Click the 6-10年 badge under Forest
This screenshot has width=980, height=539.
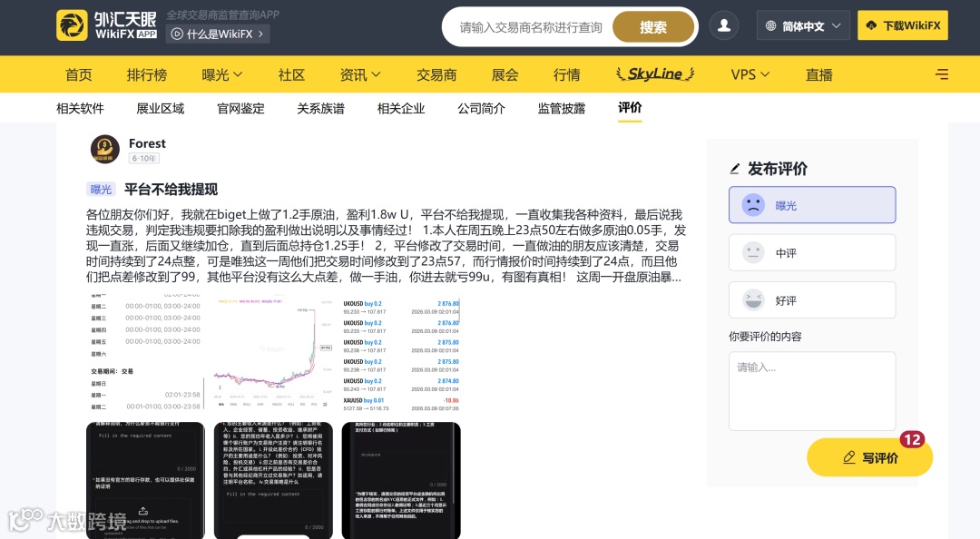coord(143,158)
